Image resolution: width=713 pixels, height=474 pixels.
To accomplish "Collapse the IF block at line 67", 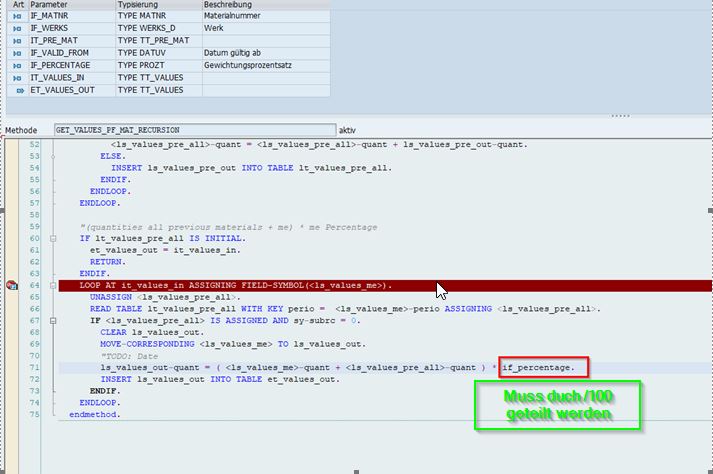I will click(50, 321).
